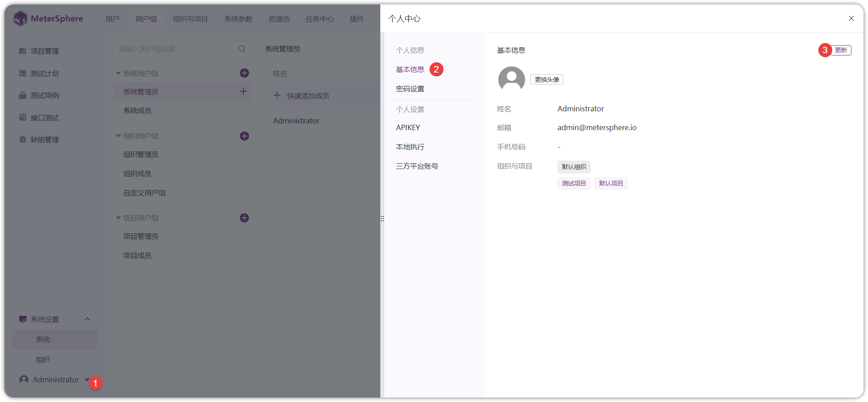868x402 pixels.
Task: Click the 请输入用户组名称 search input field
Action: tap(182, 49)
